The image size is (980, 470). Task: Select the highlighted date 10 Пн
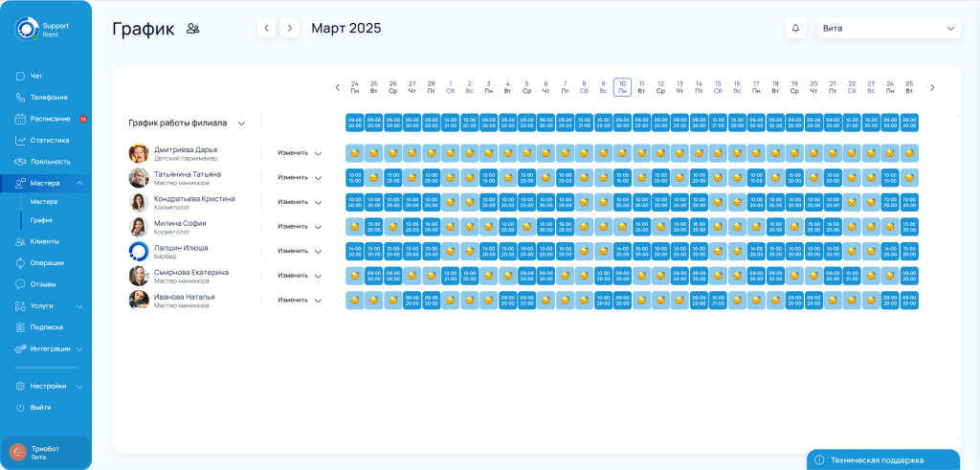[622, 87]
